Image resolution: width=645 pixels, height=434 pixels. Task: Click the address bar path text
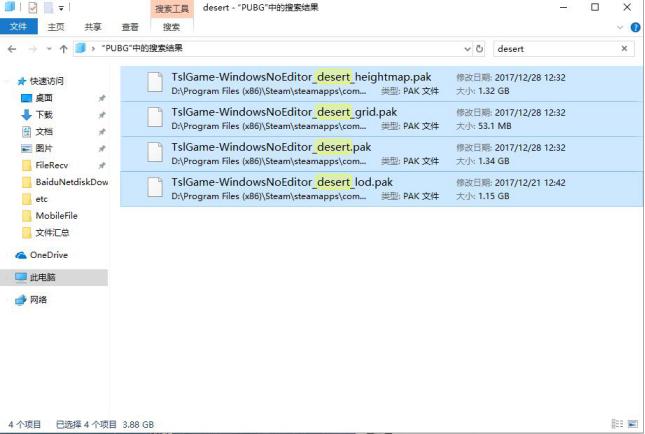pyautogui.click(x=142, y=48)
